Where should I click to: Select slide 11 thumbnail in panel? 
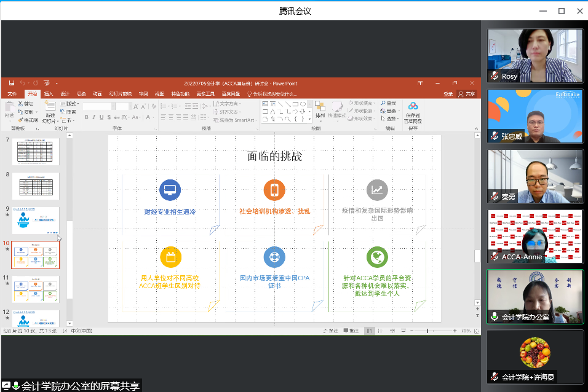click(x=36, y=289)
